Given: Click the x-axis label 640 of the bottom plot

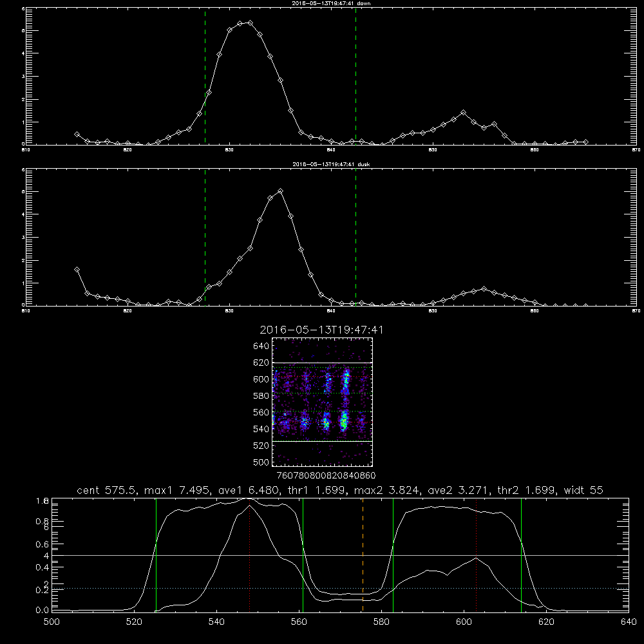Looking at the screenshot, I should [629, 622].
